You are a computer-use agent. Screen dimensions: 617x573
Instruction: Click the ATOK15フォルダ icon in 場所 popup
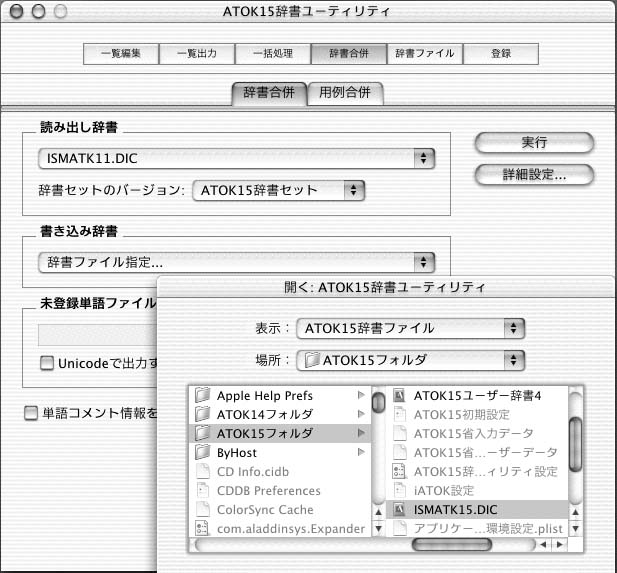pos(312,360)
